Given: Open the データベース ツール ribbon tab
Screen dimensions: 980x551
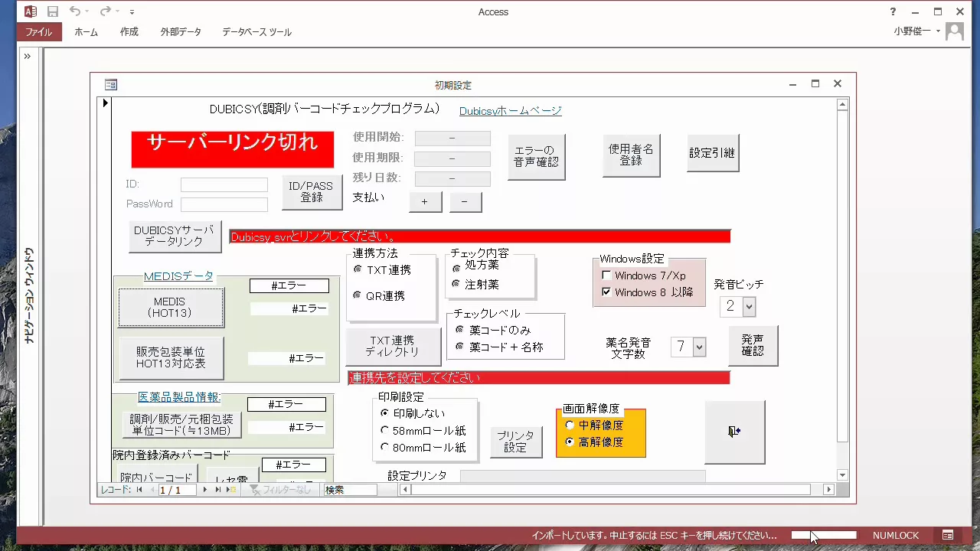Looking at the screenshot, I should coord(256,32).
